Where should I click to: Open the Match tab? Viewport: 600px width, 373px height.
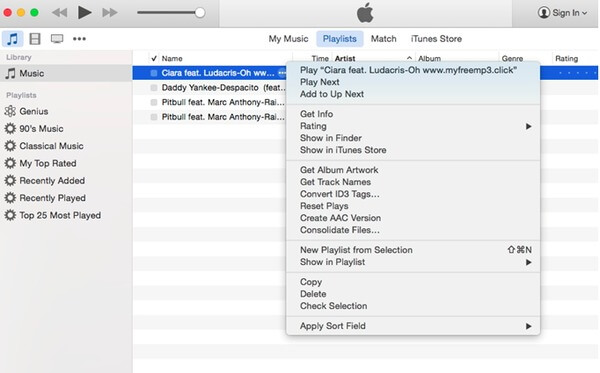[x=383, y=39]
